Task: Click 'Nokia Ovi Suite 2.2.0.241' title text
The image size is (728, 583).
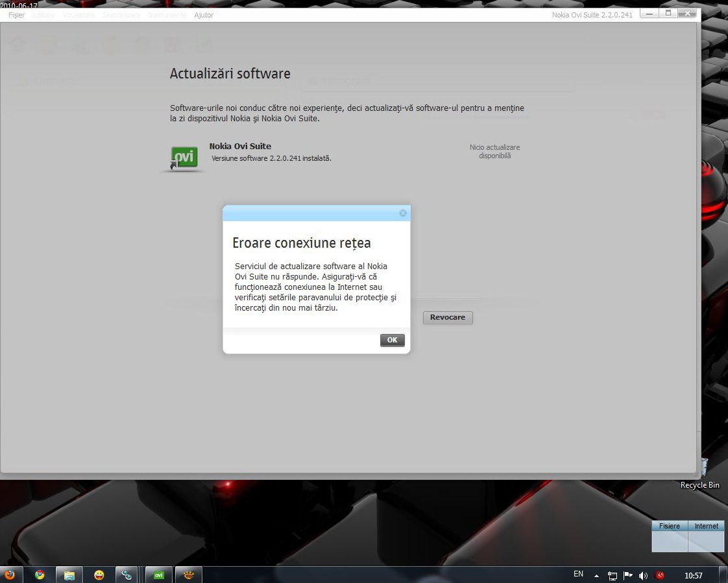Action: [x=592, y=15]
